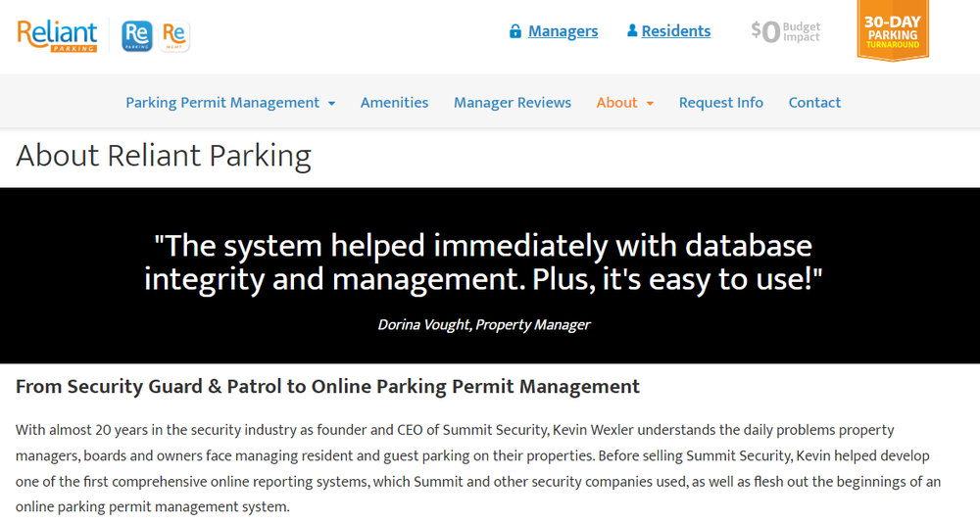980x523 pixels.
Task: Go to the Request Info page
Action: point(721,103)
